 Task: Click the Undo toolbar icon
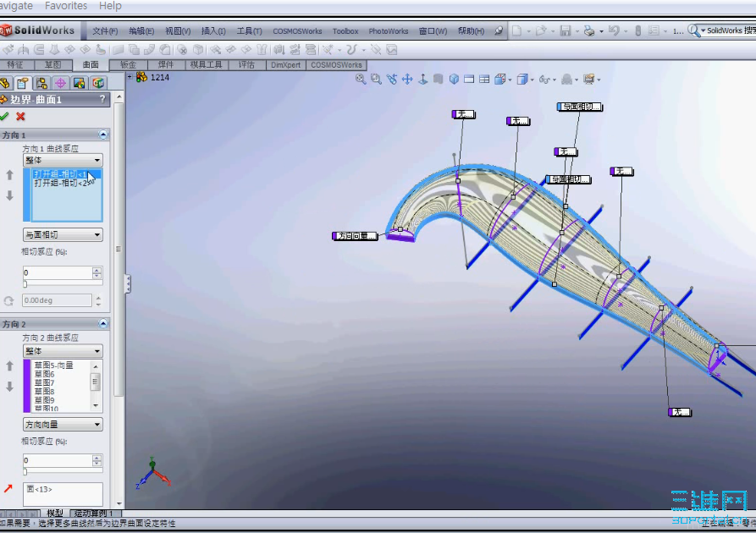[x=613, y=30]
